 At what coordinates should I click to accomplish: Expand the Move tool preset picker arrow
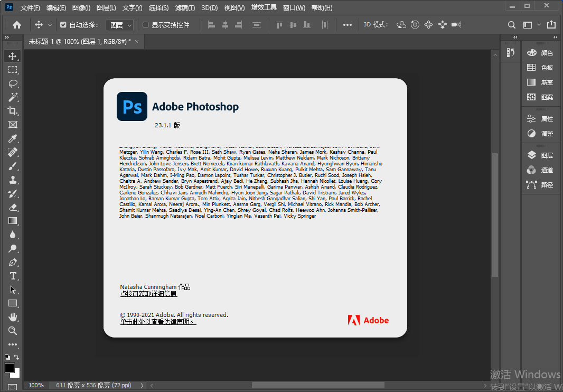50,25
